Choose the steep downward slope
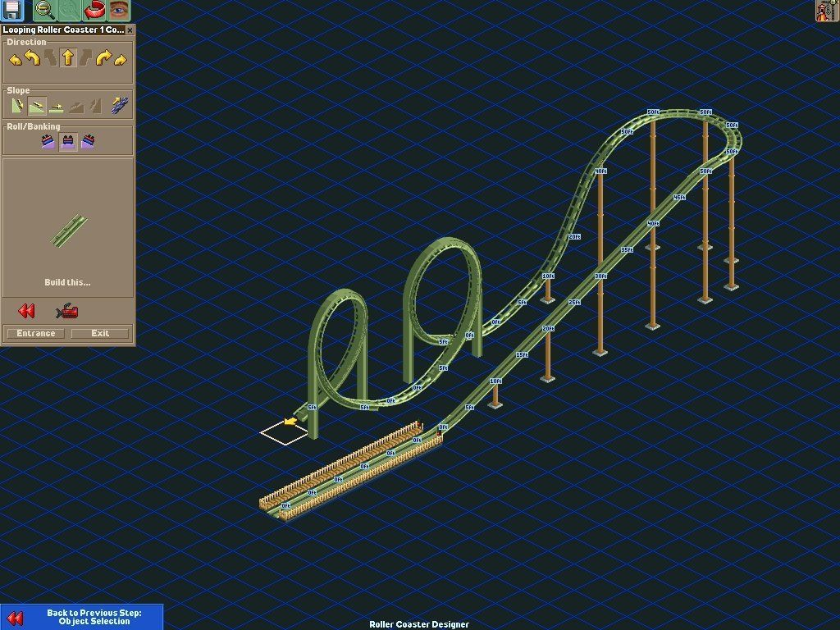The height and width of the screenshot is (630, 840). (18, 106)
